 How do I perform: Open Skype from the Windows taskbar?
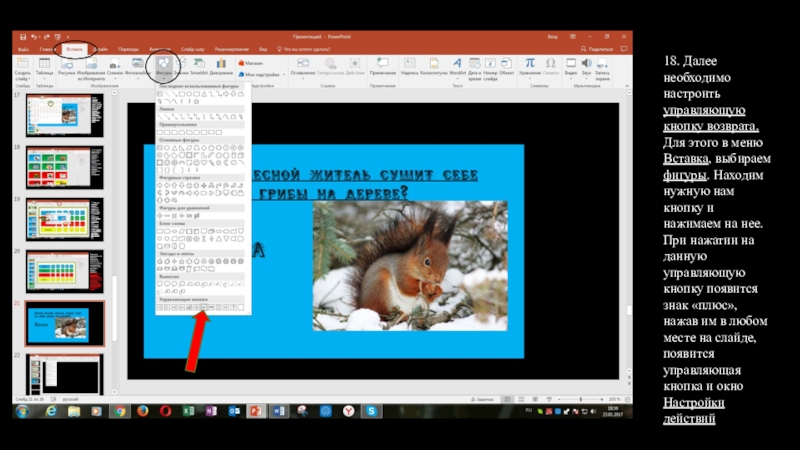point(369,411)
